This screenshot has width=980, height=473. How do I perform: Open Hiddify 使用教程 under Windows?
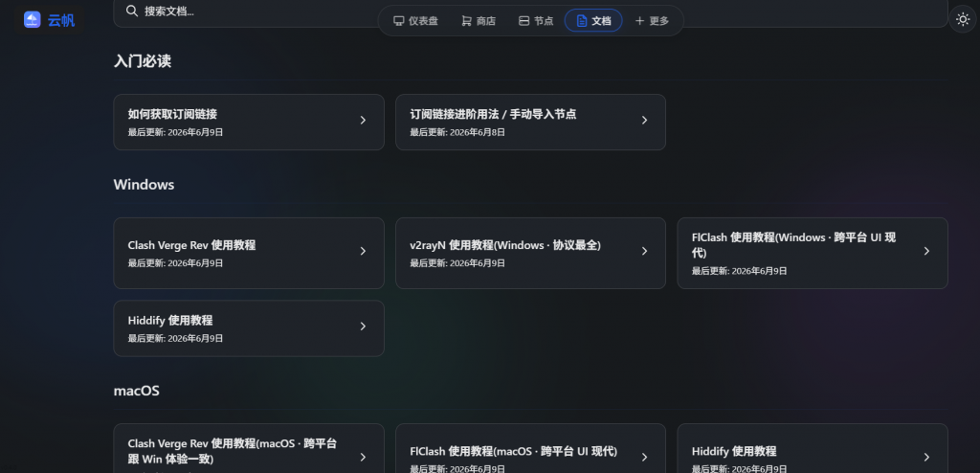[x=249, y=328]
